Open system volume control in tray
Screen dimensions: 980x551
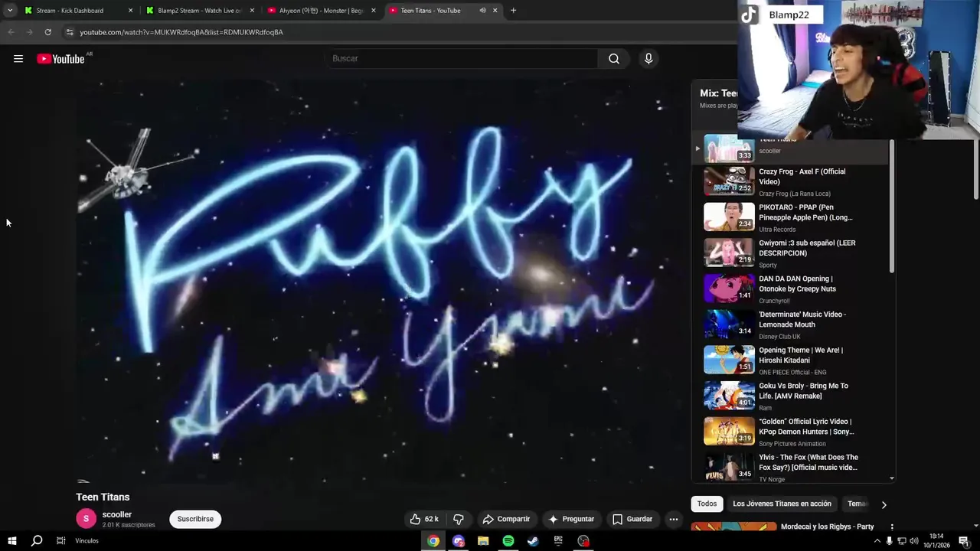click(913, 541)
